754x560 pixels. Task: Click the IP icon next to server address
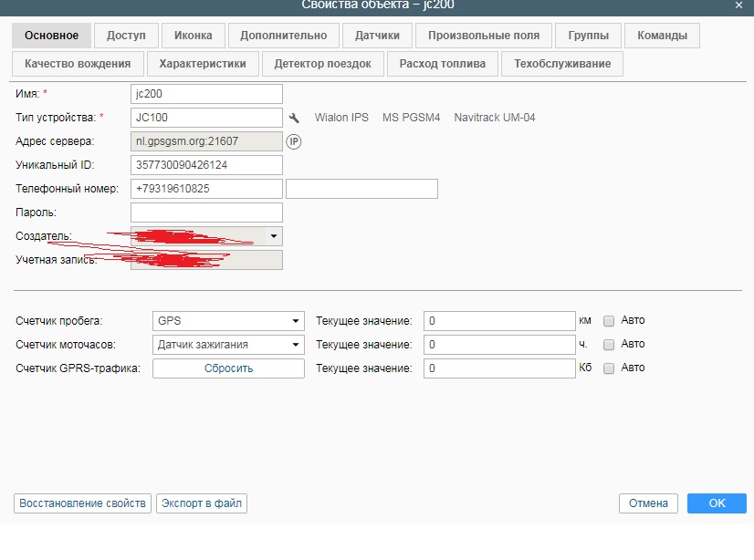click(x=294, y=141)
